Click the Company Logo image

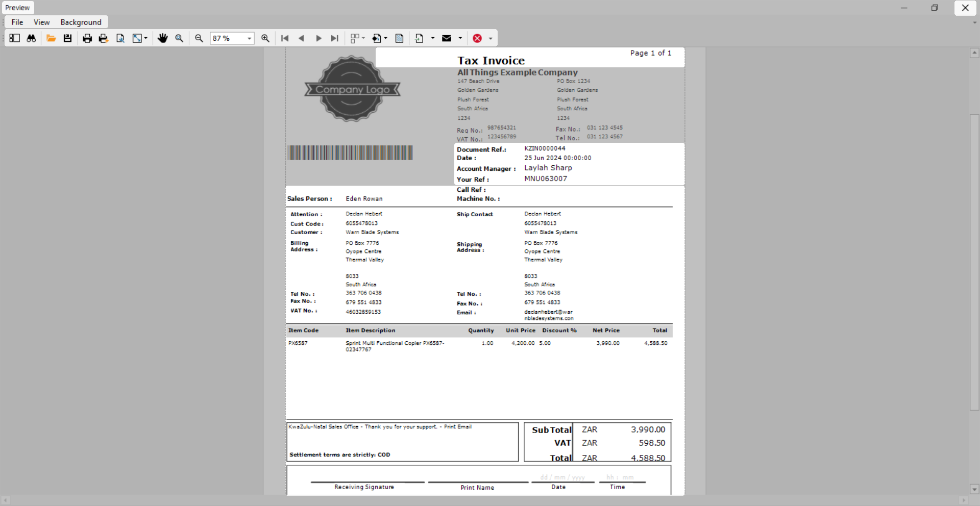click(352, 89)
